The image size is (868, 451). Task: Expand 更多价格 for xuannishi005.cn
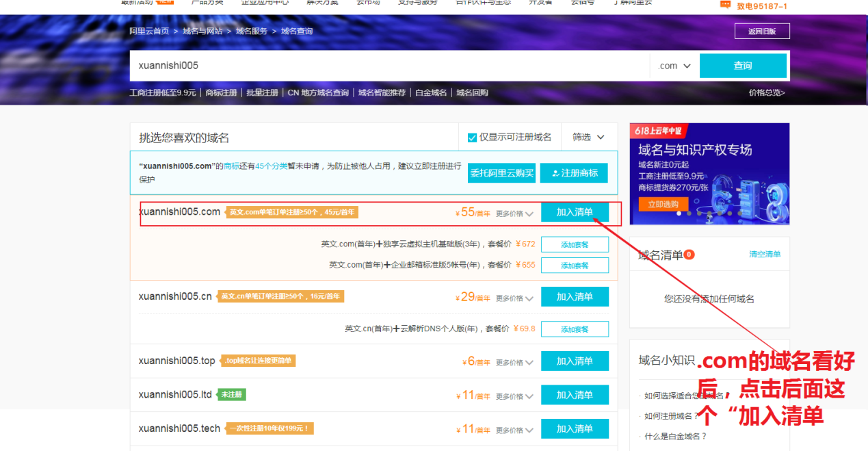click(514, 298)
